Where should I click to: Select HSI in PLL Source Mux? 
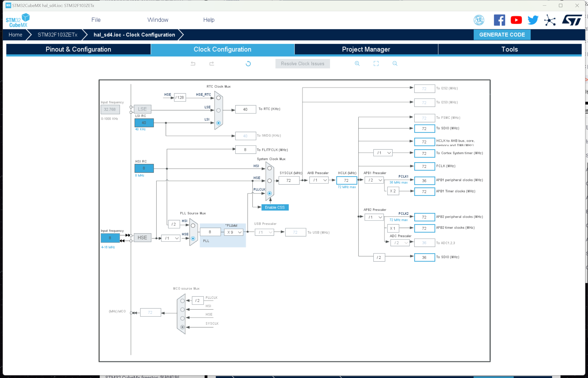[193, 226]
